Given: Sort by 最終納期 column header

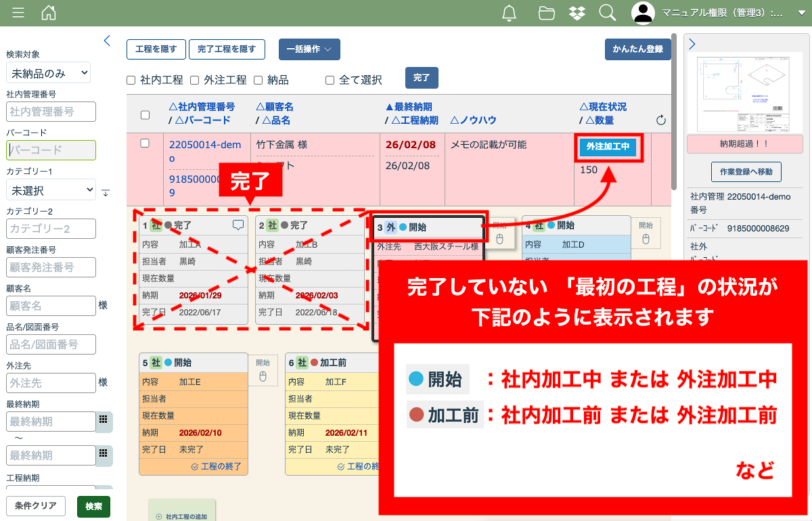Looking at the screenshot, I should [x=409, y=107].
